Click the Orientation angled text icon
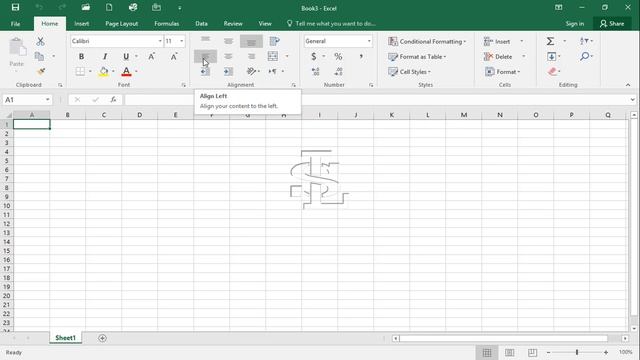This screenshot has height=360, width=640. tap(251, 71)
